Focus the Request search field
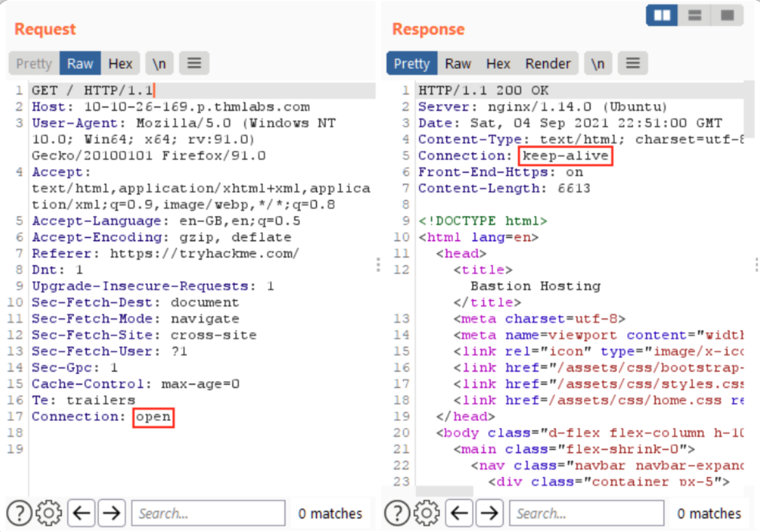760x532 pixels. (x=209, y=513)
